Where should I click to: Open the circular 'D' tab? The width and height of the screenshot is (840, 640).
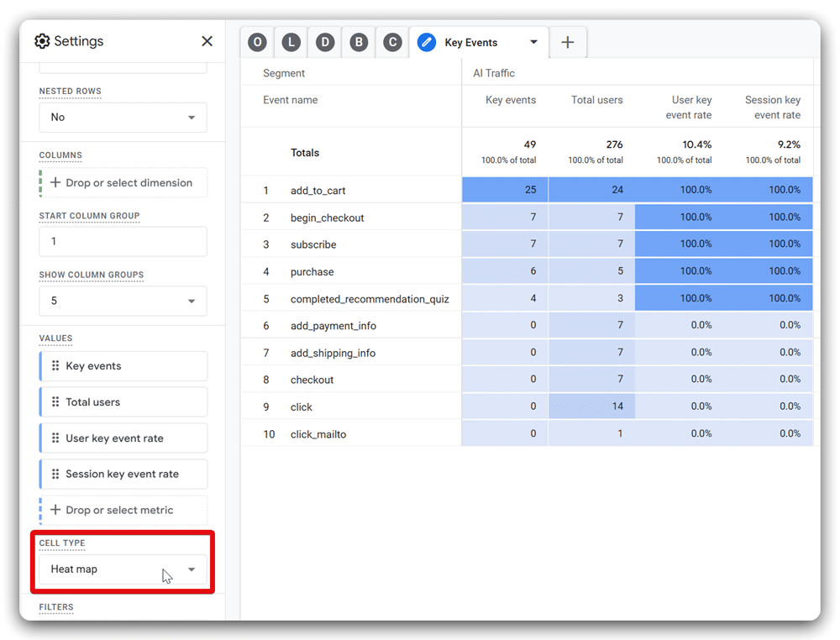(x=325, y=42)
